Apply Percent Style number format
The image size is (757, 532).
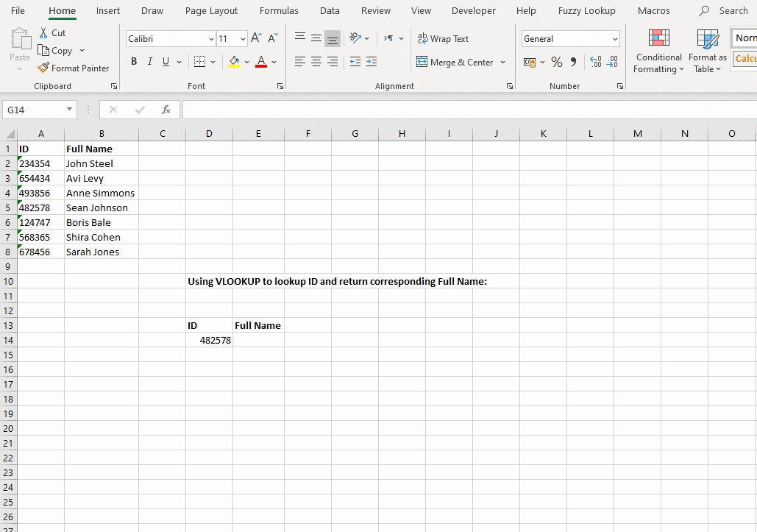coord(557,63)
